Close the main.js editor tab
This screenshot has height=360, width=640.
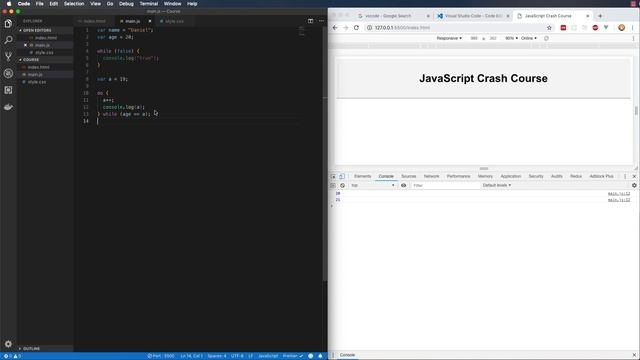pos(150,21)
